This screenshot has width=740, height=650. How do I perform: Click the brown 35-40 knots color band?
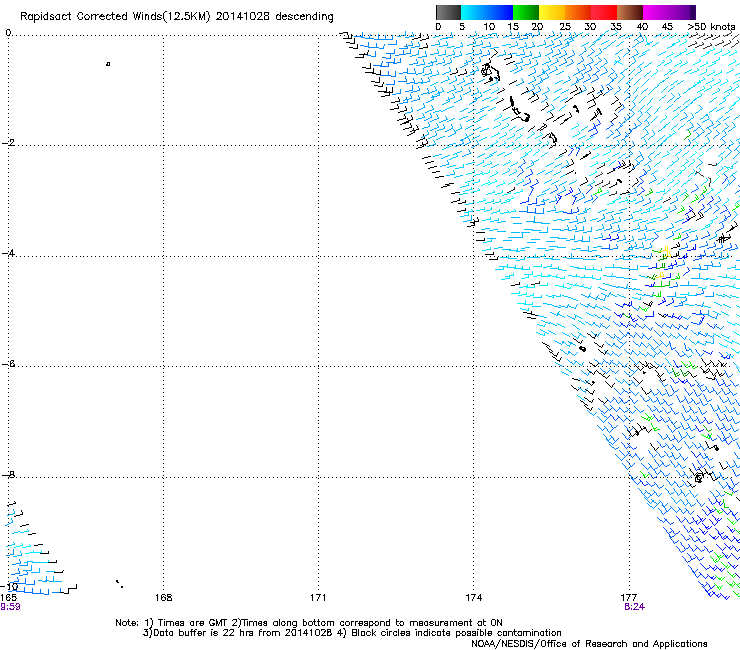[x=630, y=12]
